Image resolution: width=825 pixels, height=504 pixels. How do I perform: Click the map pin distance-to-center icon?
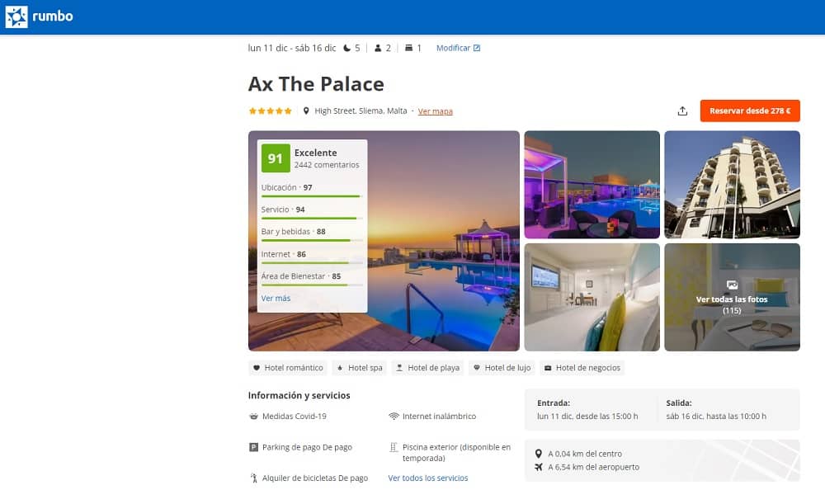[x=538, y=454]
